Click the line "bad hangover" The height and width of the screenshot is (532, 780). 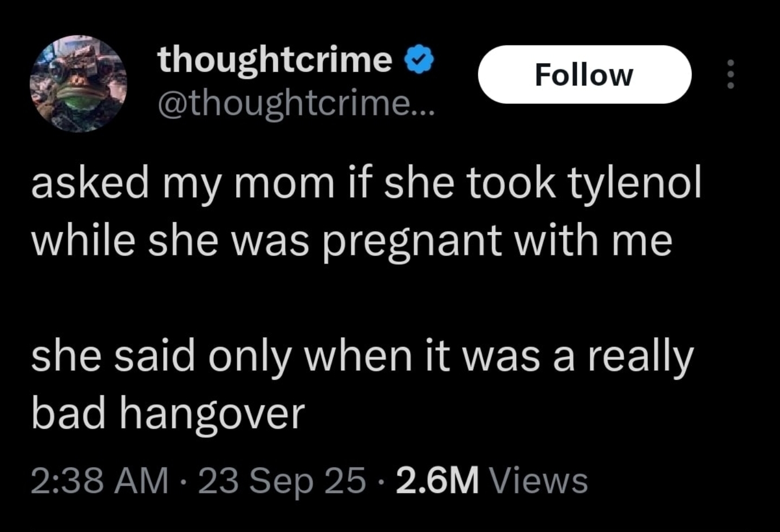(x=168, y=415)
